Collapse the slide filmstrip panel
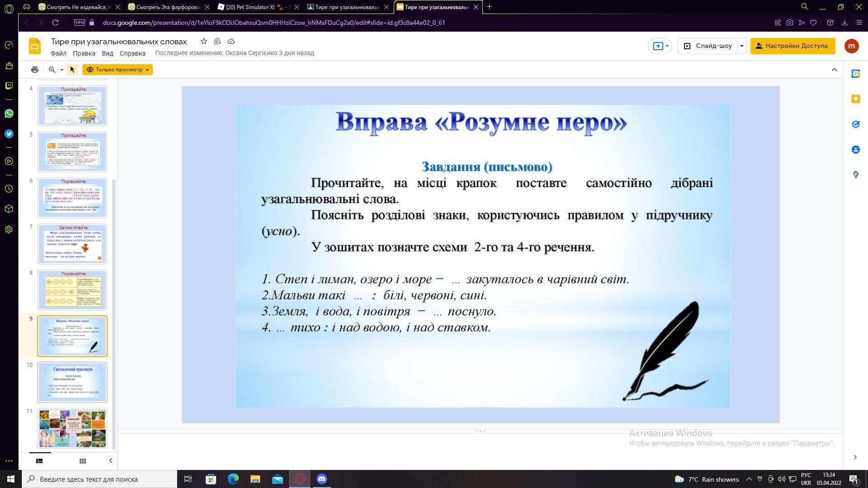 coord(111,460)
